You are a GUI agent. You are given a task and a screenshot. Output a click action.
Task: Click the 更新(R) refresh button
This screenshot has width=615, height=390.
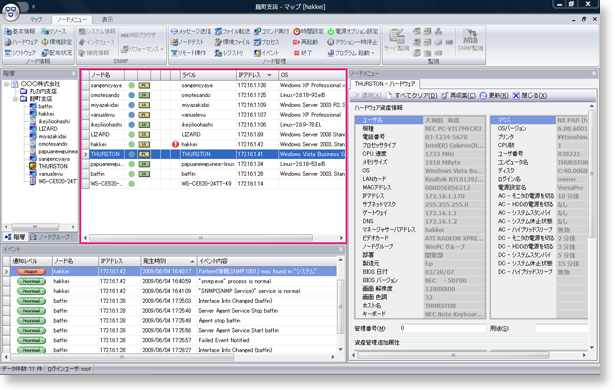(494, 96)
